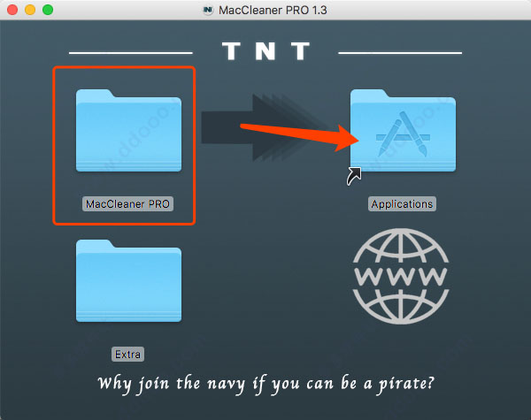Select the Extra folder icon
Screen dimensions: 531x420
point(128,281)
